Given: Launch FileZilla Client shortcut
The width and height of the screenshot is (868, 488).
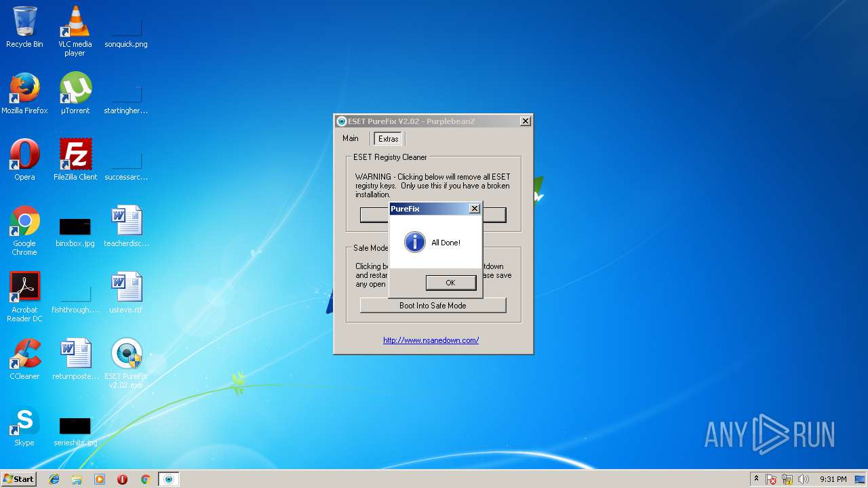Looking at the screenshot, I should [75, 160].
